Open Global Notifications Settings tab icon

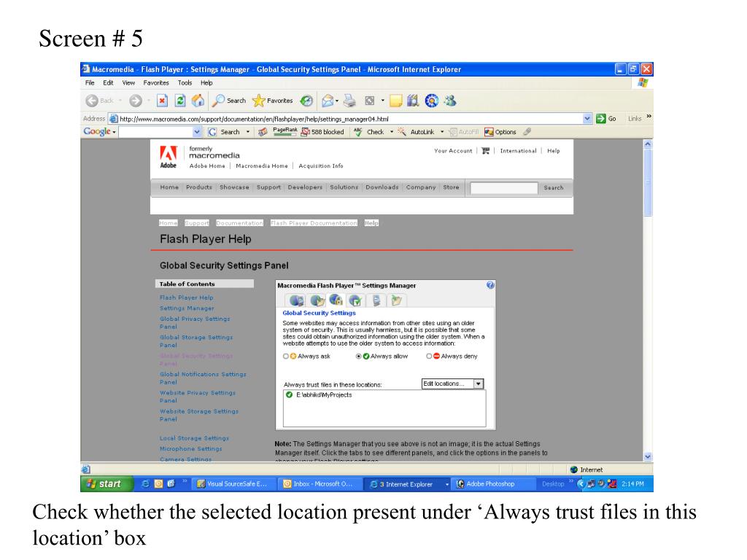coord(356,300)
